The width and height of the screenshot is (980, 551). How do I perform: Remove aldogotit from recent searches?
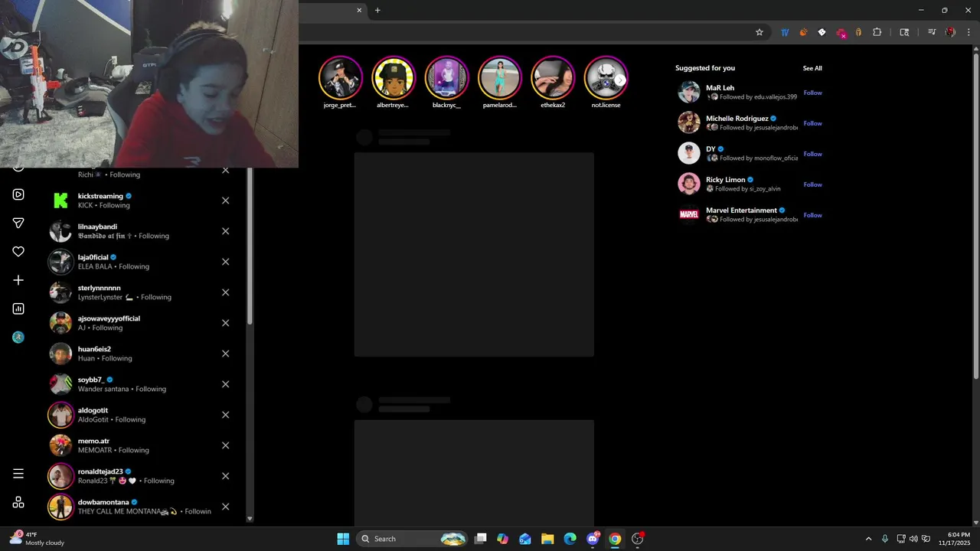coord(225,415)
